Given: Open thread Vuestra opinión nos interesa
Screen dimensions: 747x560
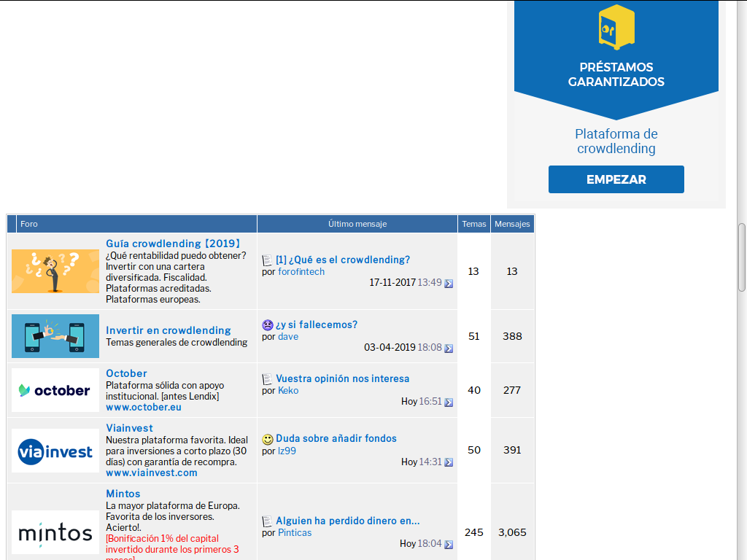Looking at the screenshot, I should point(343,378).
